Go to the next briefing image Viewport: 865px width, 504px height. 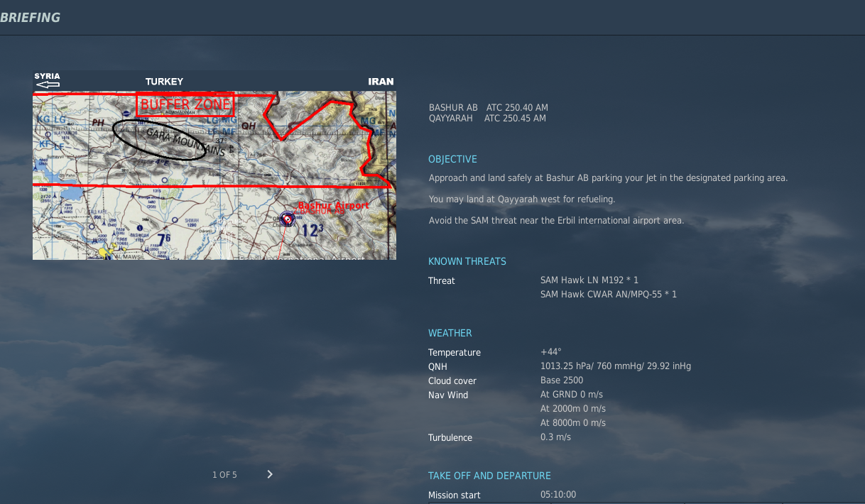[x=270, y=474]
